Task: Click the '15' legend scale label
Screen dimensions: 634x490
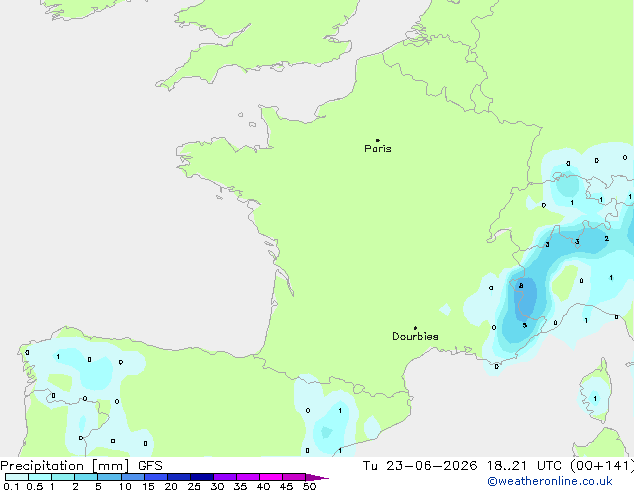Action: [148, 486]
